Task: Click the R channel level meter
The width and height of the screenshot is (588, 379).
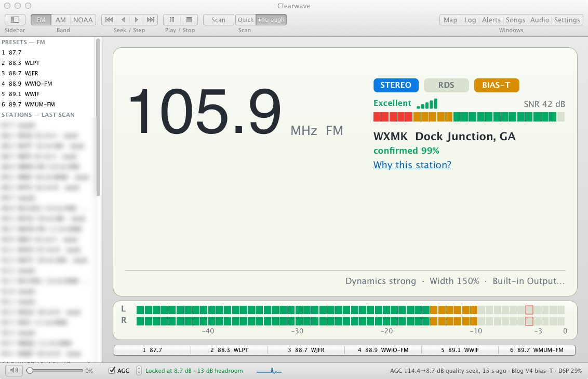Action: (x=351, y=321)
